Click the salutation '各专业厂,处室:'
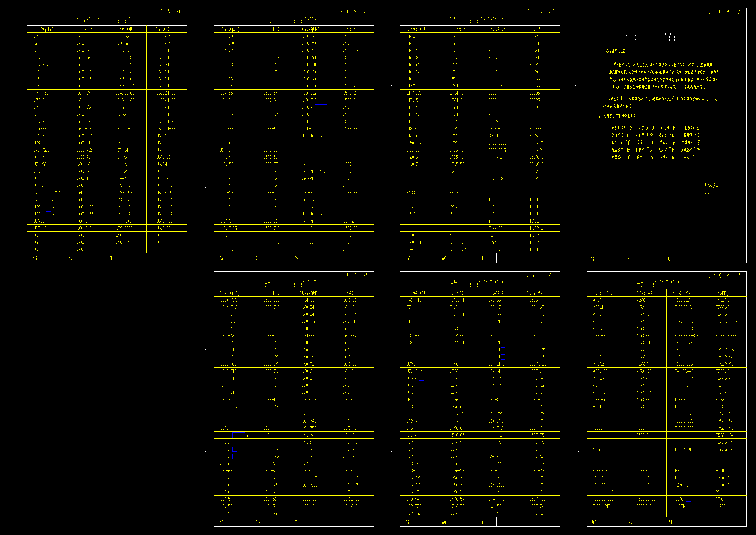Image resolution: width=756 pixels, height=535 pixels. 615,51
